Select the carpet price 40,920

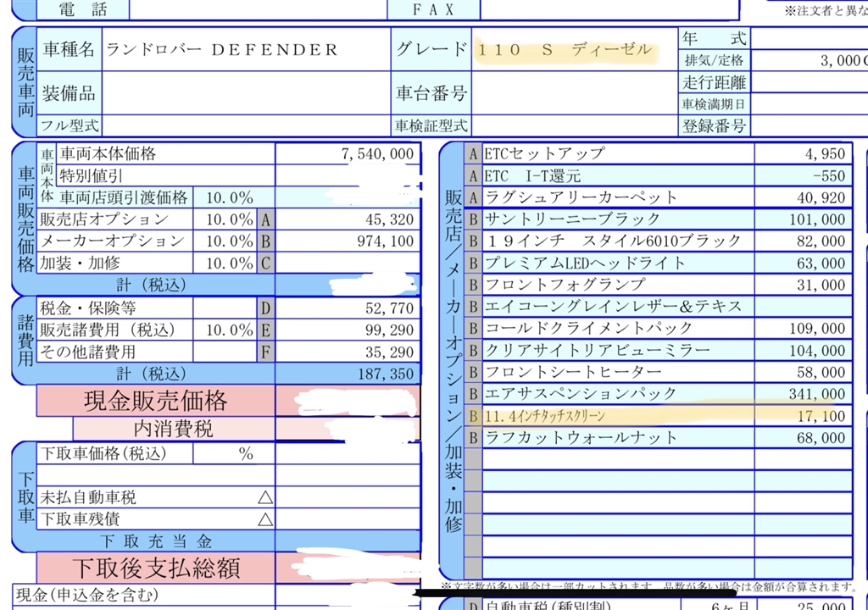[x=821, y=197]
